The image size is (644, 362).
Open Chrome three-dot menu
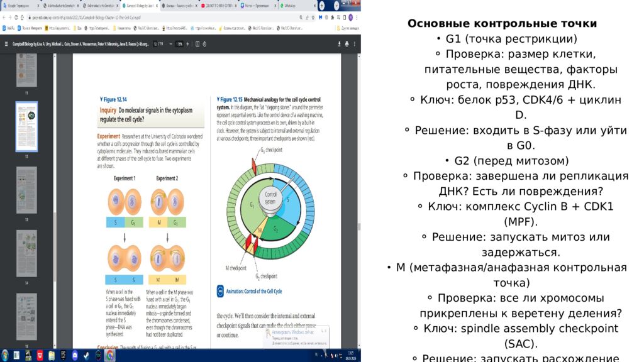click(357, 17)
